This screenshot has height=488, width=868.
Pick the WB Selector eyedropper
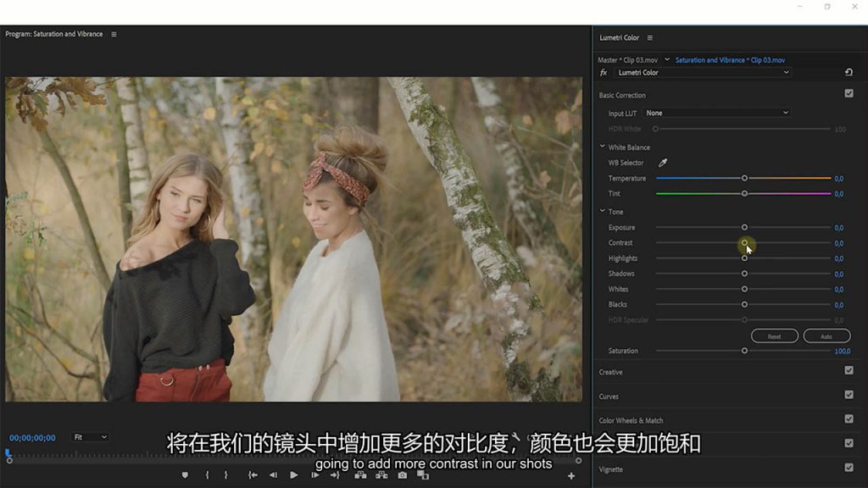pos(663,163)
